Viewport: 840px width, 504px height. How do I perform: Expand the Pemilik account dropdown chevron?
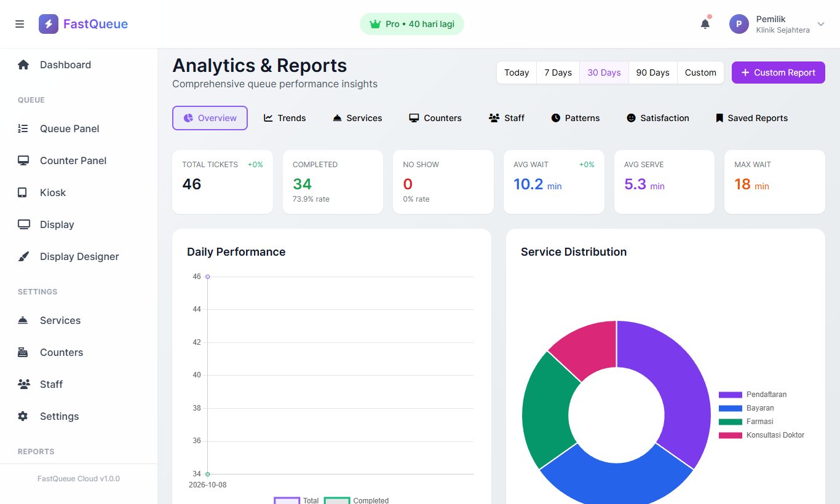pyautogui.click(x=820, y=24)
